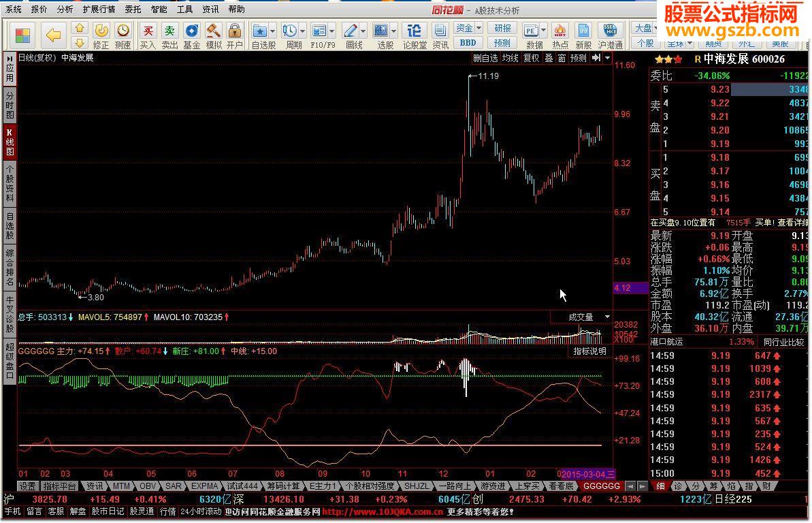Screen dimensions: 812x523
Task: Open the 系统 menu
Action: 14,10
